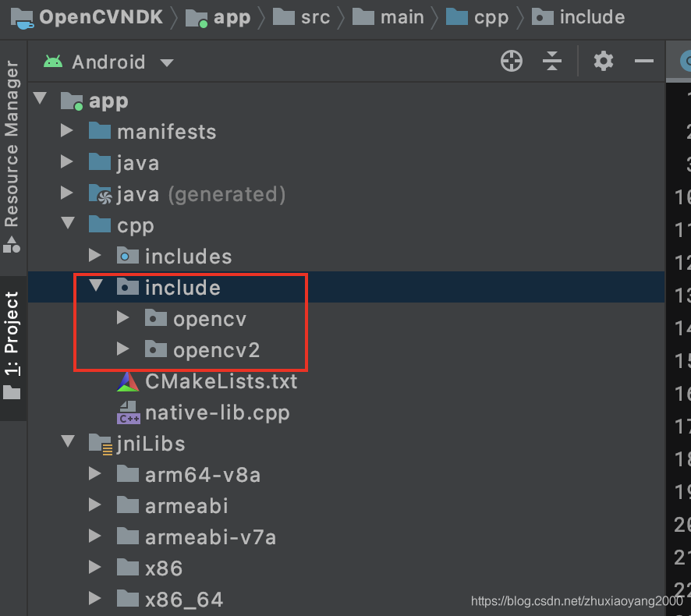Collapse the jniLibs folder

pyautogui.click(x=68, y=441)
